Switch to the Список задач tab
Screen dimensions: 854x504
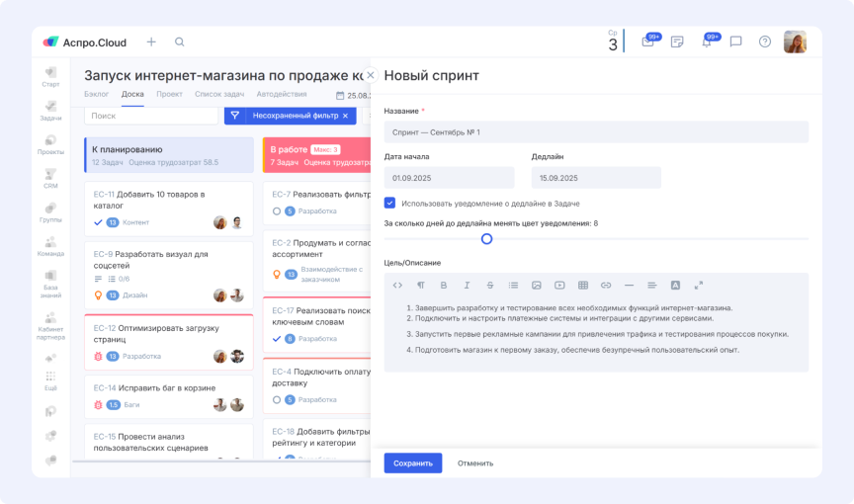click(x=219, y=95)
